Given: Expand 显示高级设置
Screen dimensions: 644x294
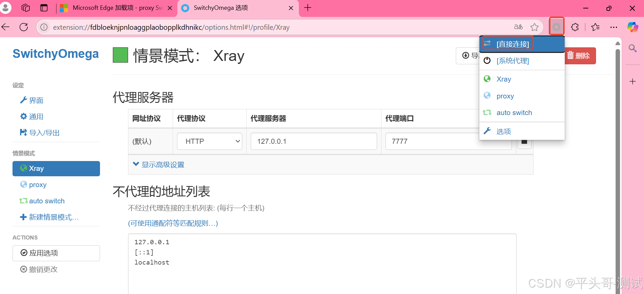Looking at the screenshot, I should click(159, 165).
